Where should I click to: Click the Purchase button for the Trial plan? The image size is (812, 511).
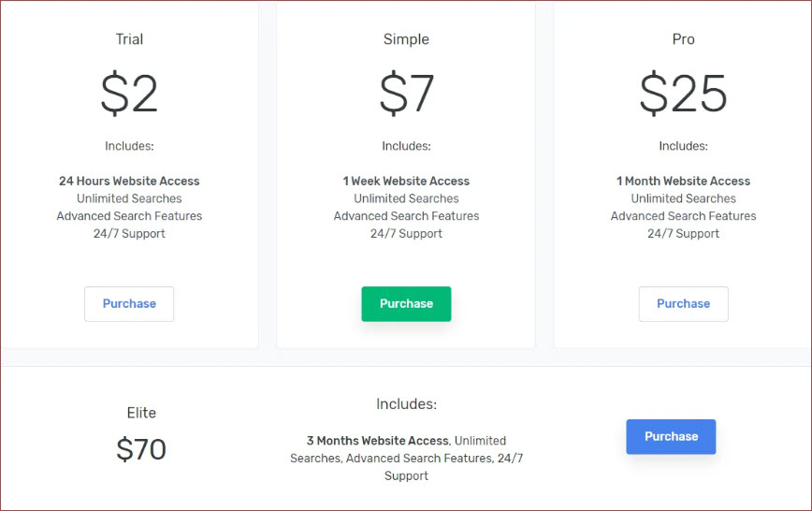coord(129,303)
